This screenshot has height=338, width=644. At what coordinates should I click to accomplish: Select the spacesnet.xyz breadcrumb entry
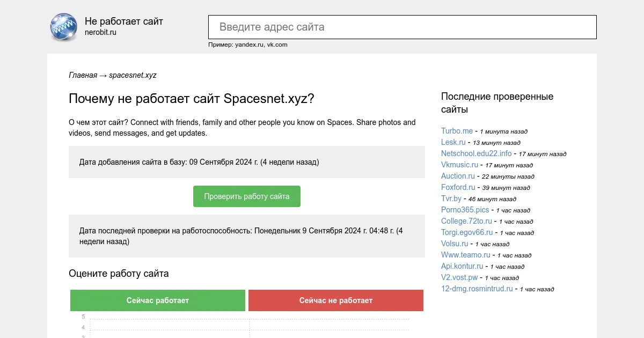coord(133,75)
